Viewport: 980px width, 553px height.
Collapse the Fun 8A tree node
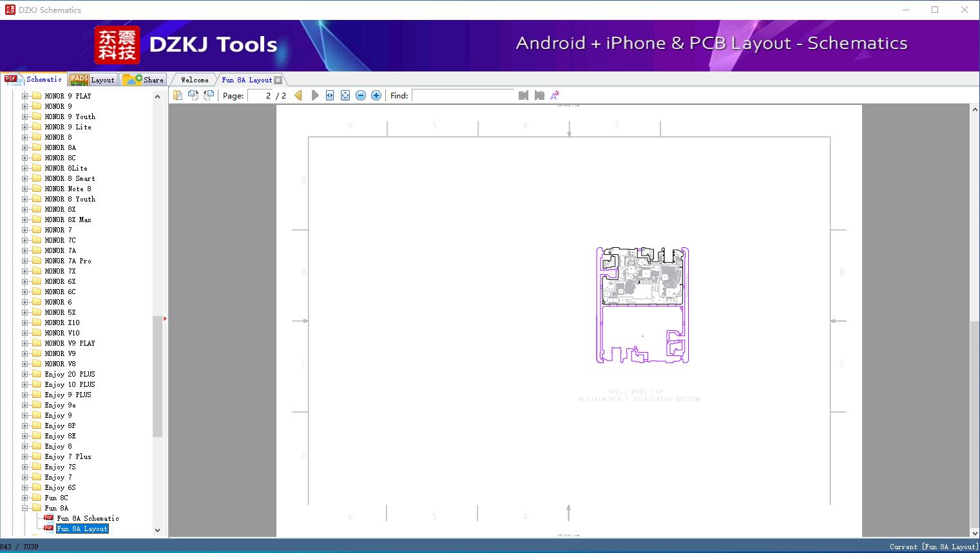[24, 508]
